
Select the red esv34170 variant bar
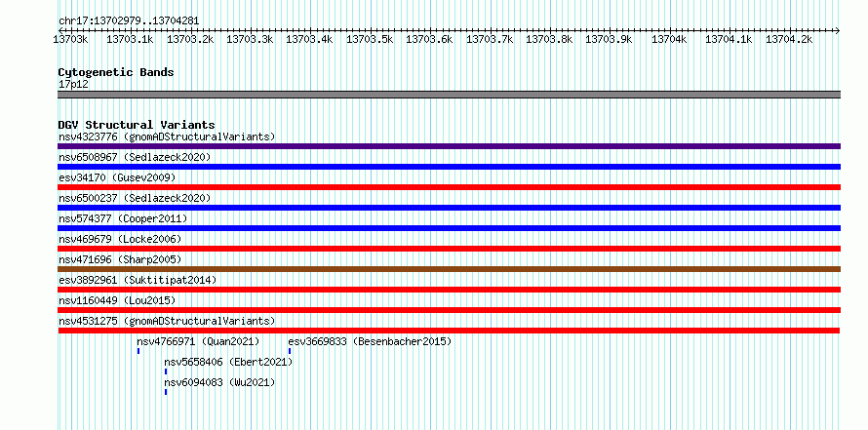coord(449,187)
